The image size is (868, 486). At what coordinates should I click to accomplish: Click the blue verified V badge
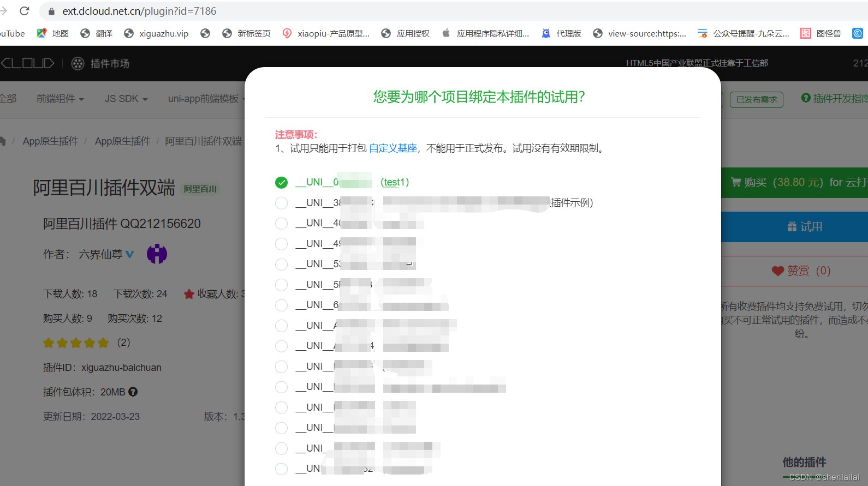[x=130, y=254]
